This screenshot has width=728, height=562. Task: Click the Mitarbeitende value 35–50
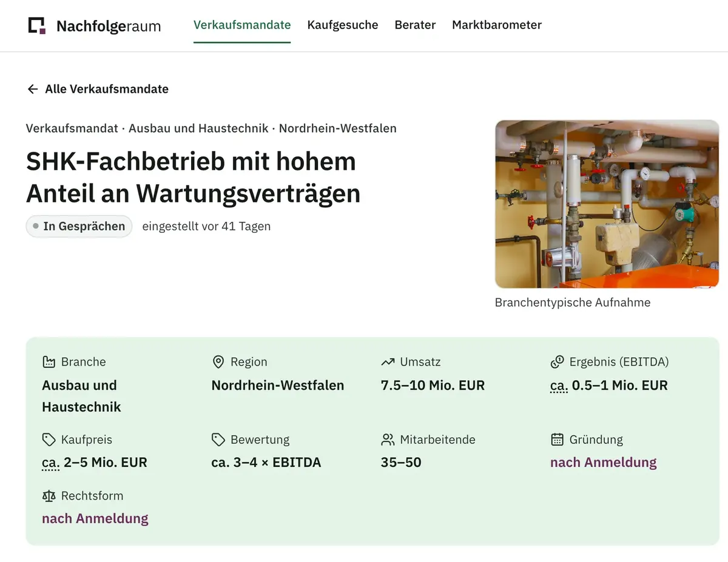click(x=401, y=463)
